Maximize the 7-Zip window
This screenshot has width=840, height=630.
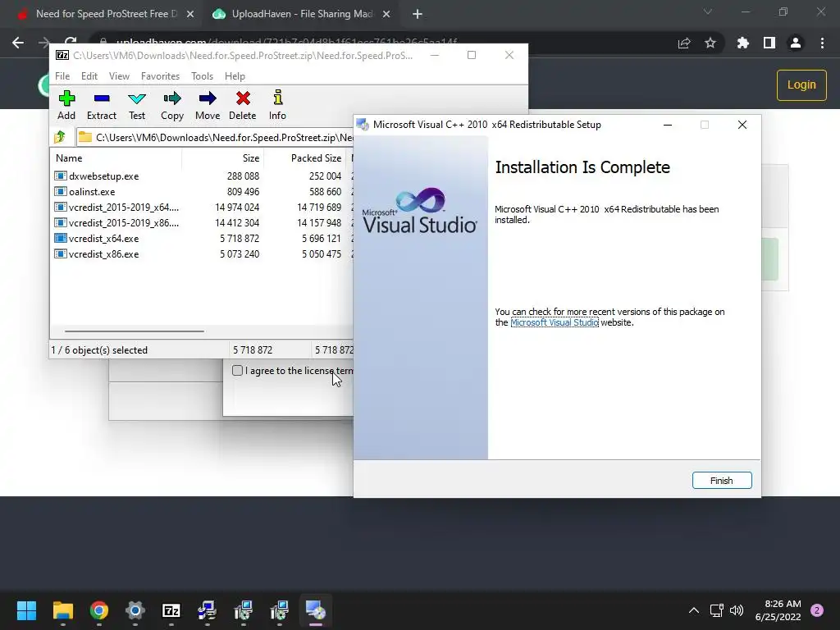coord(472,55)
